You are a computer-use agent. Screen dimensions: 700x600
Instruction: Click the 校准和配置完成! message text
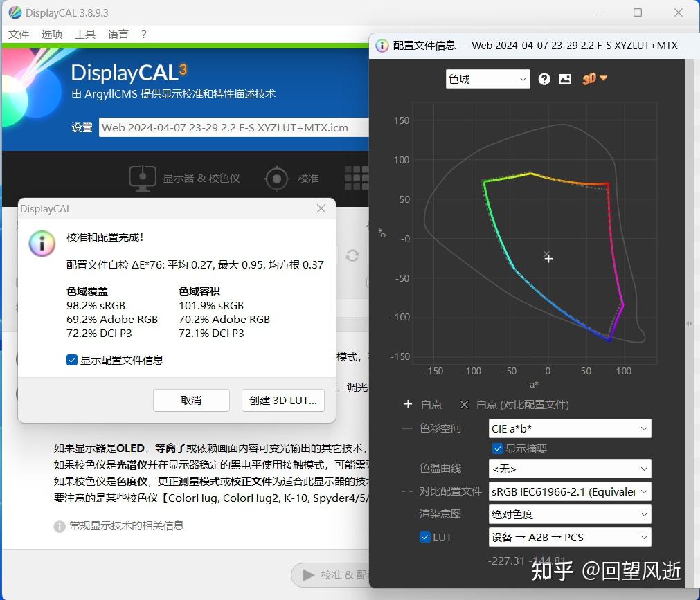point(105,237)
